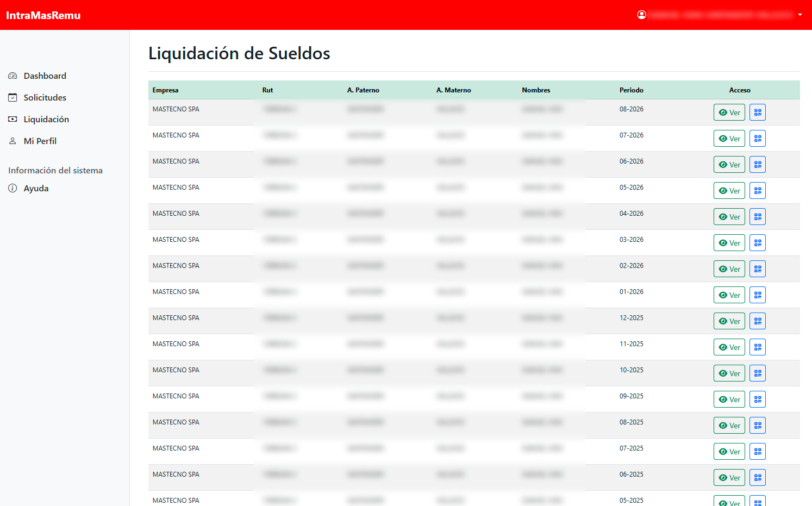The width and height of the screenshot is (812, 506).
Task: View the payslip for period 07-2026
Action: pyautogui.click(x=729, y=139)
